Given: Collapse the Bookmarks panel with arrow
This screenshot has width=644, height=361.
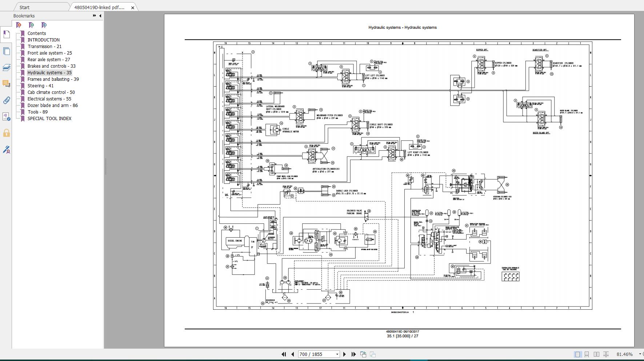Looking at the screenshot, I should click(x=100, y=16).
